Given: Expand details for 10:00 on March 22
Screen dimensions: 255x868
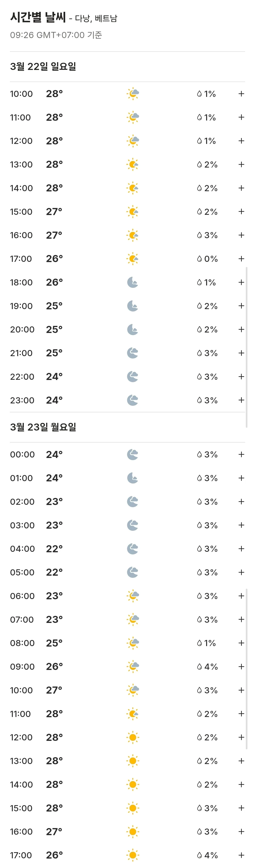Looking at the screenshot, I should (x=241, y=94).
